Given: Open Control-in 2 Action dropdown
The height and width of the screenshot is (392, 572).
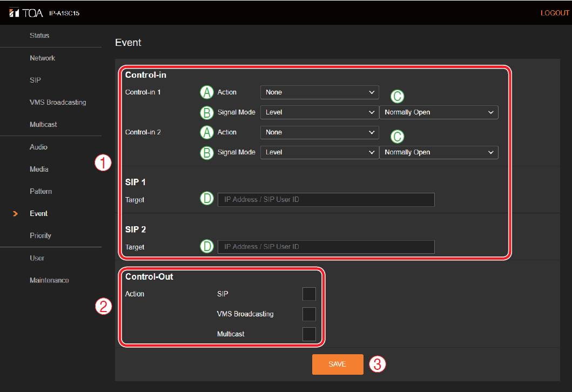Looking at the screenshot, I should point(320,132).
